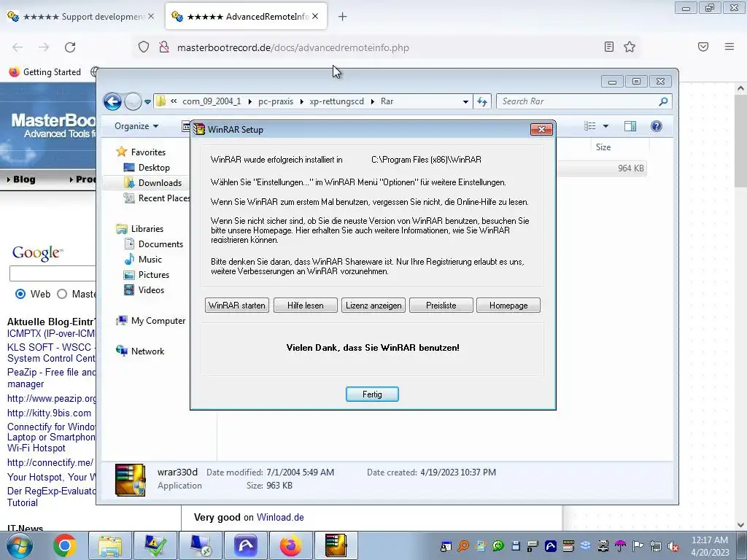Screen dimensions: 747x560
Task: Open Documents library in navigation pane
Action: point(160,244)
